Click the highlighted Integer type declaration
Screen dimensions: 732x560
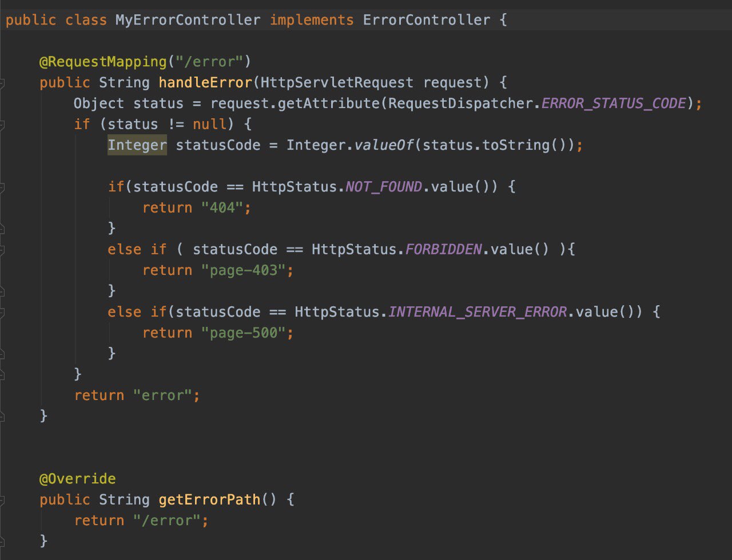pyautogui.click(x=137, y=145)
